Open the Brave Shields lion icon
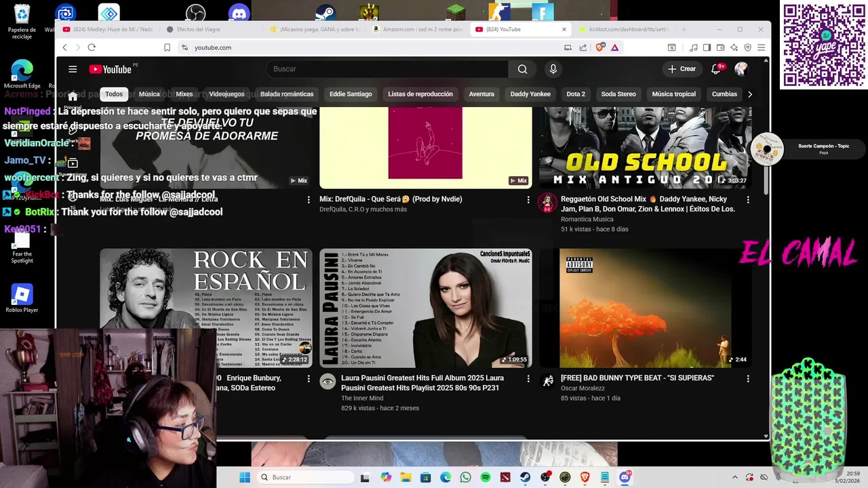Image resolution: width=868 pixels, height=488 pixels. 599,47
